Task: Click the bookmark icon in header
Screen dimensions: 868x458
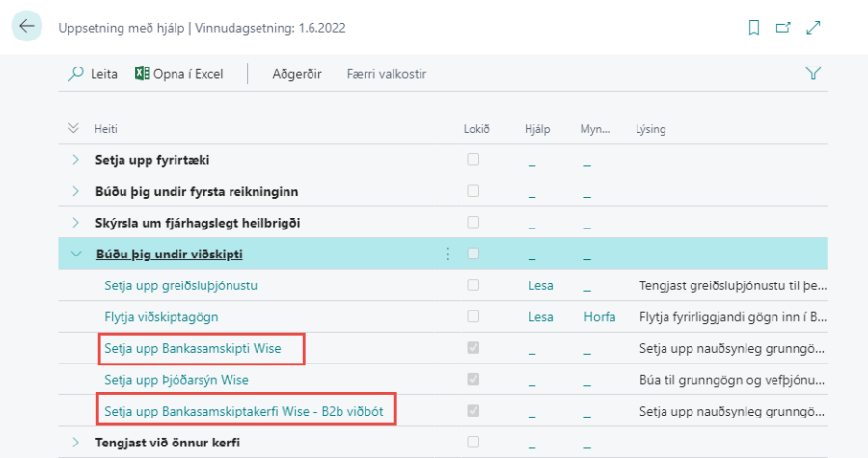Action: pyautogui.click(x=754, y=28)
